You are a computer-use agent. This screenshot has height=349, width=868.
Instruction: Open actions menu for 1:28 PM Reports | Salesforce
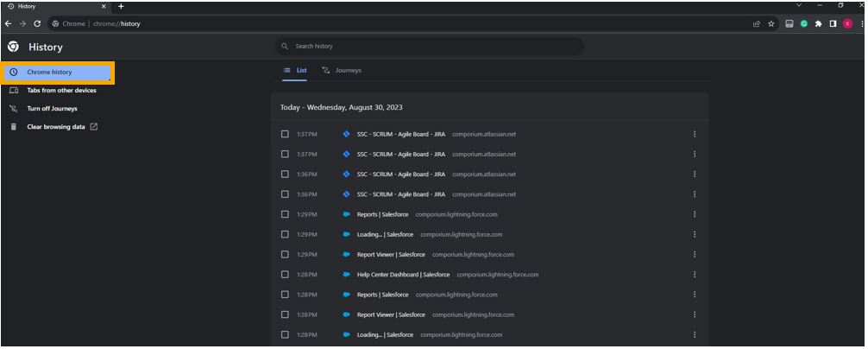point(695,295)
